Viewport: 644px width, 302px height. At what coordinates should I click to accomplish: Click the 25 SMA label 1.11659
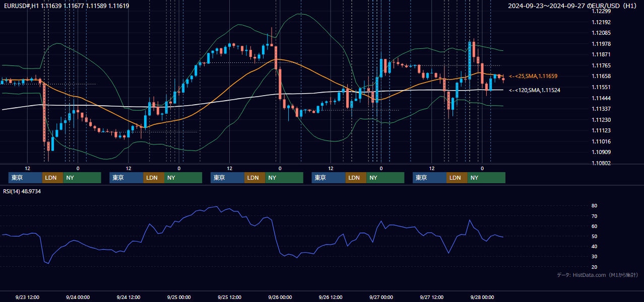(533, 76)
